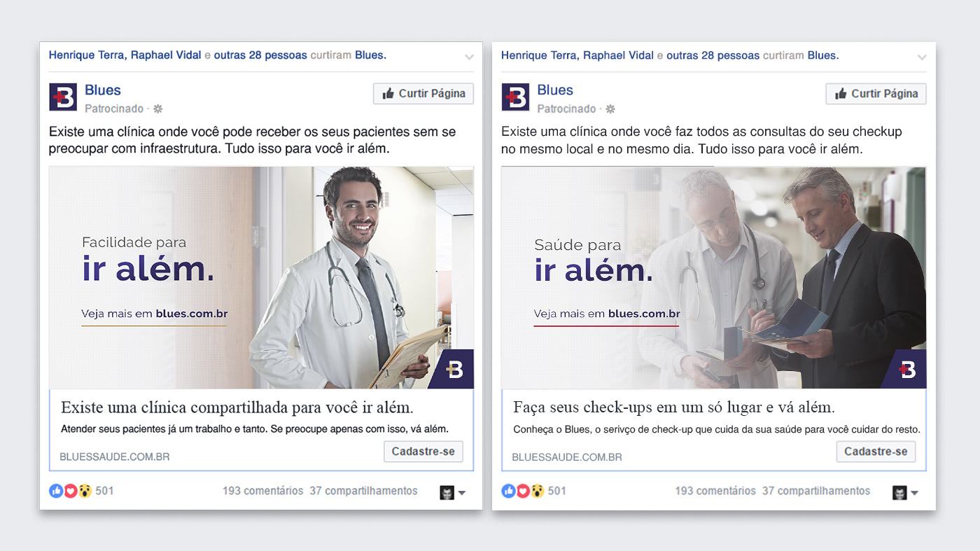Viewport: 980px width, 551px height.
Task: Open 37 compartilhamentos link on right post
Action: point(816,491)
